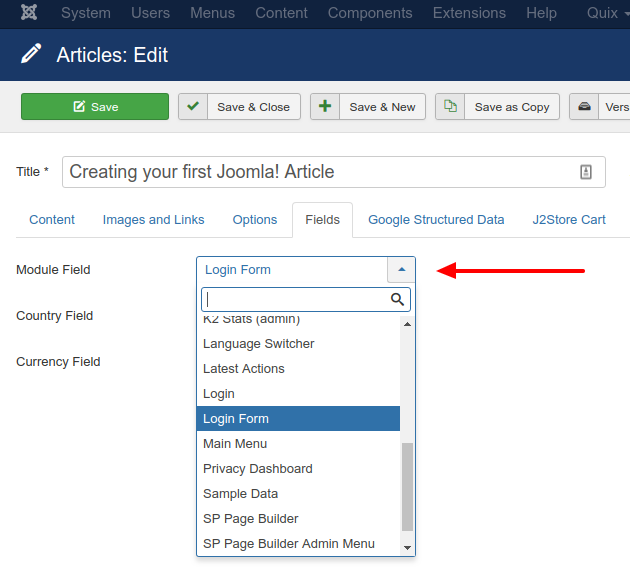Click the checkmark icon beside Save & Close

pos(193,106)
